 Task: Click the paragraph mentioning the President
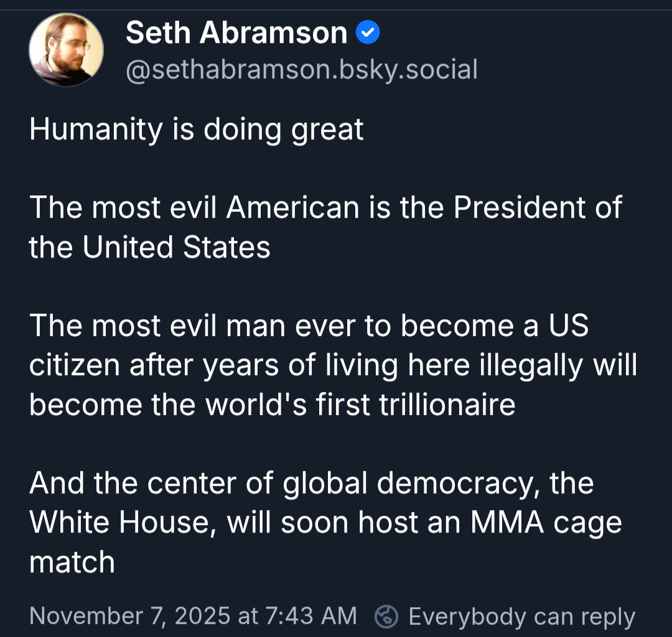click(324, 227)
